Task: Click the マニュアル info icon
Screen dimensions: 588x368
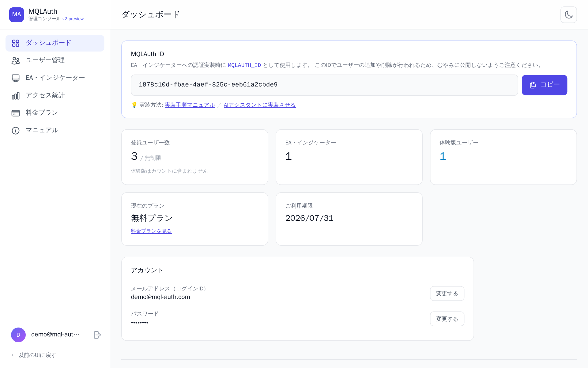Action: coord(16,131)
